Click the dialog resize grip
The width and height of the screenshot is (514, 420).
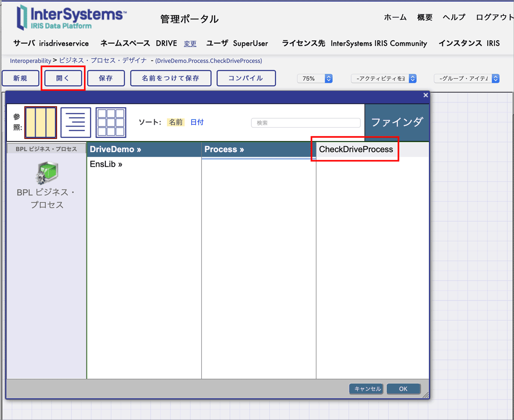point(425,396)
